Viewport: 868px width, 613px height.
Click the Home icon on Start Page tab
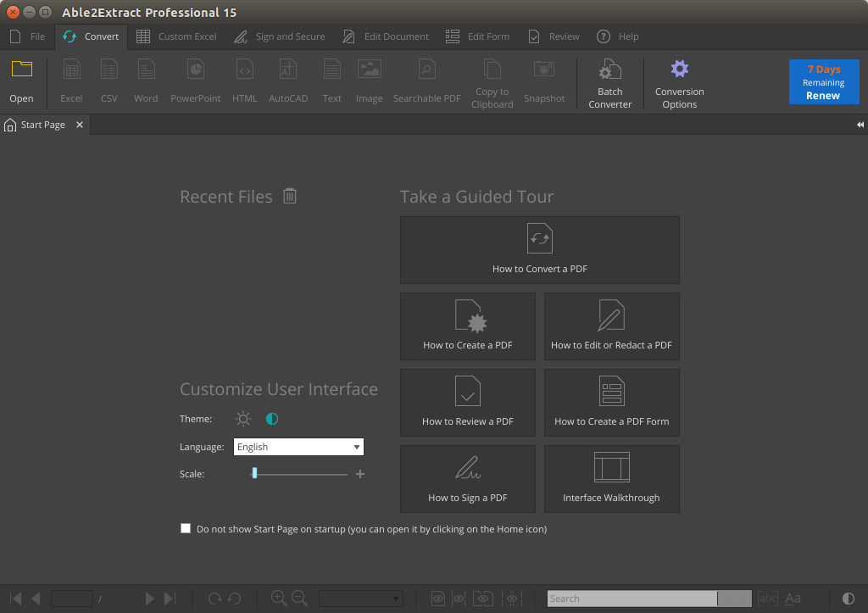tap(10, 125)
